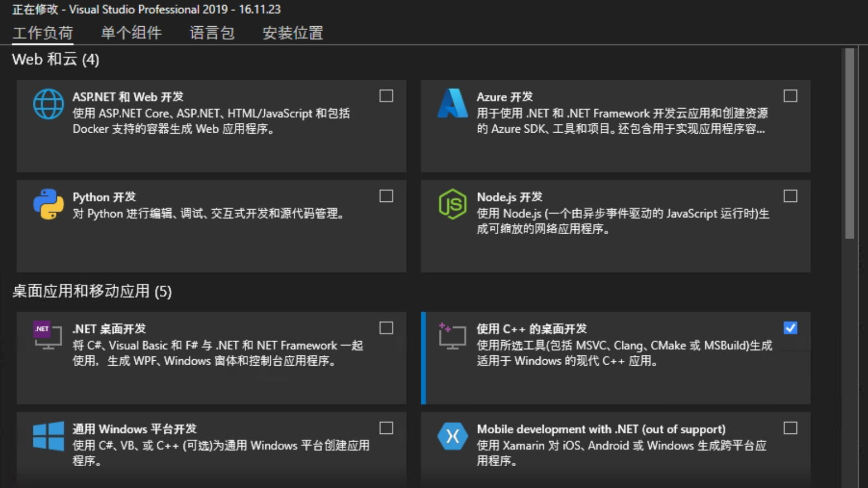Click Mobile development with .NET (out of support) title
The width and height of the screenshot is (868, 488).
[x=601, y=429]
